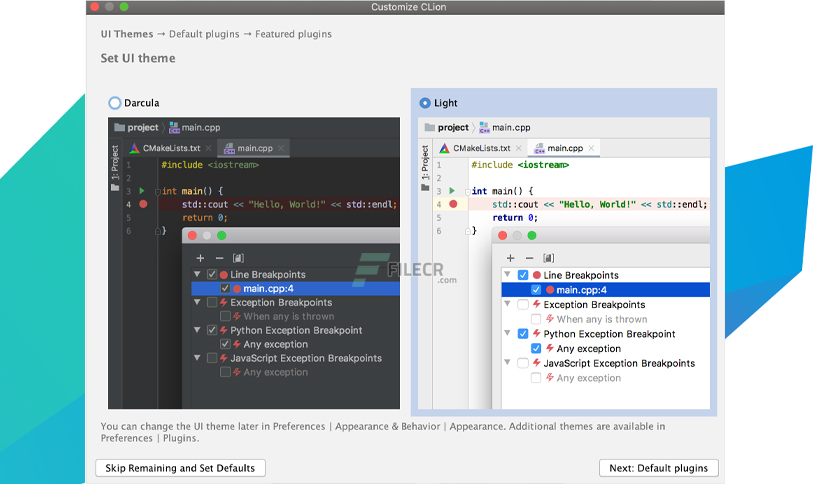836x484 pixels.
Task: Click the Featured plugins breadcrumb step
Action: 293,34
